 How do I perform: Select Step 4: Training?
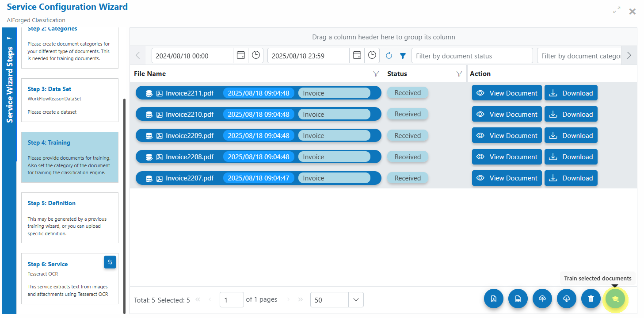tap(70, 157)
